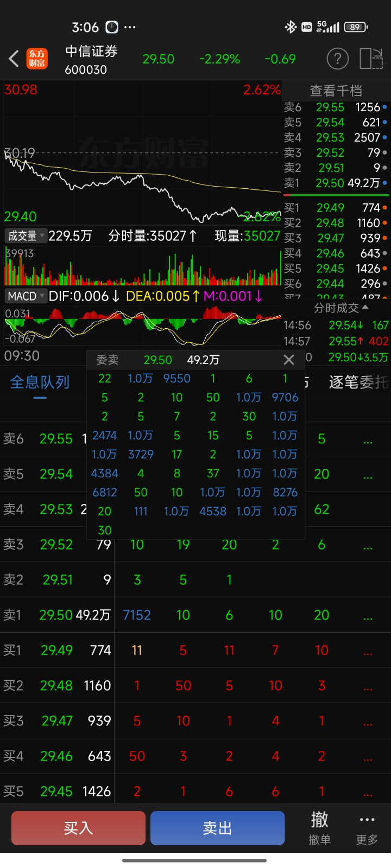
Task: Switch to the 全息队列 tab
Action: 40,382
